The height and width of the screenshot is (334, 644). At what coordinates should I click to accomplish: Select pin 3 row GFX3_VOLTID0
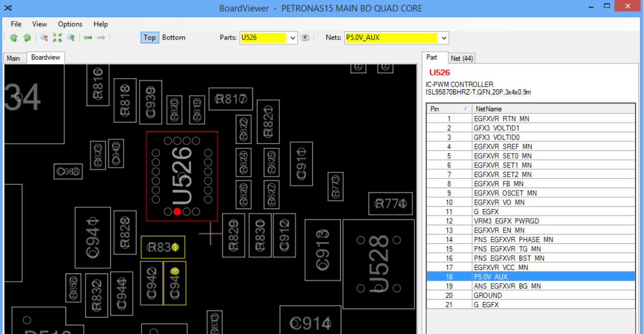pyautogui.click(x=531, y=137)
